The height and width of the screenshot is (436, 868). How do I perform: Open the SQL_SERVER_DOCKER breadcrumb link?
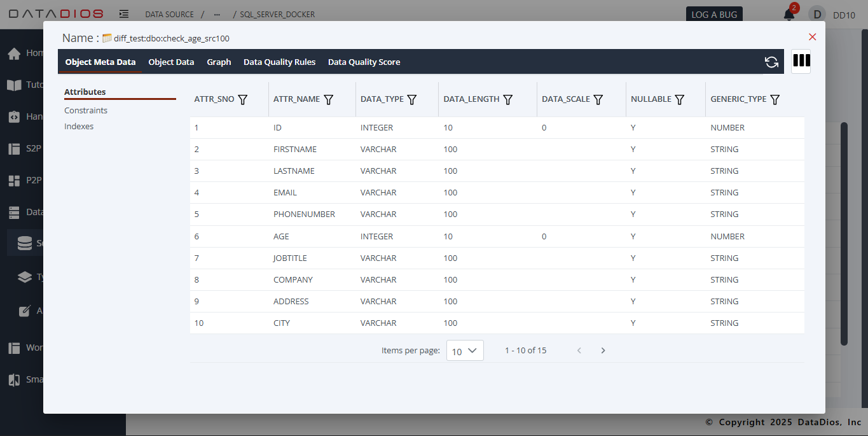pos(276,14)
